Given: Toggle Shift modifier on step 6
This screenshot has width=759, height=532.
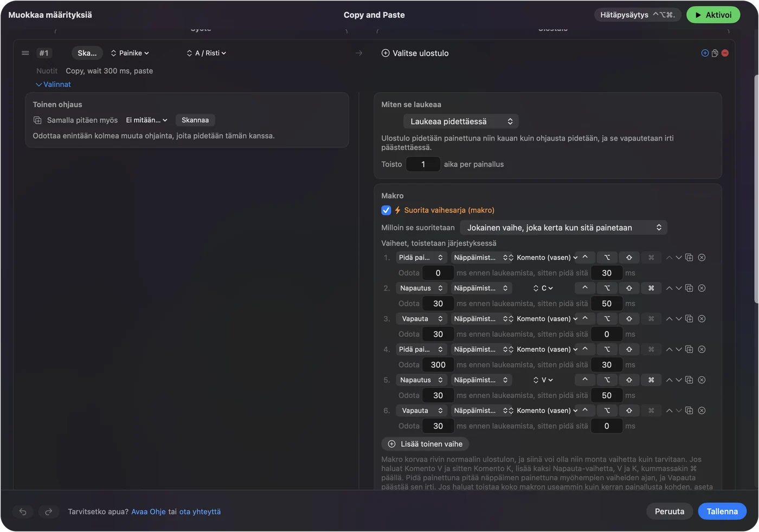Looking at the screenshot, I should [629, 411].
